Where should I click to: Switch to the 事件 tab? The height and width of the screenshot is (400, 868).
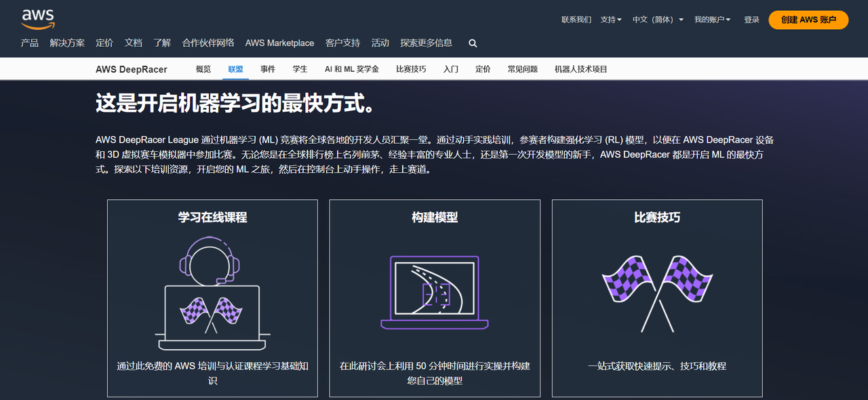(268, 69)
